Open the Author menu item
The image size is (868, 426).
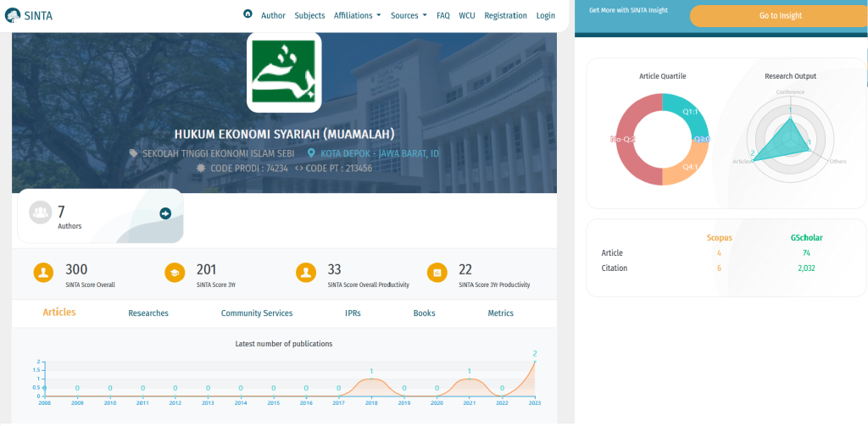coord(274,15)
